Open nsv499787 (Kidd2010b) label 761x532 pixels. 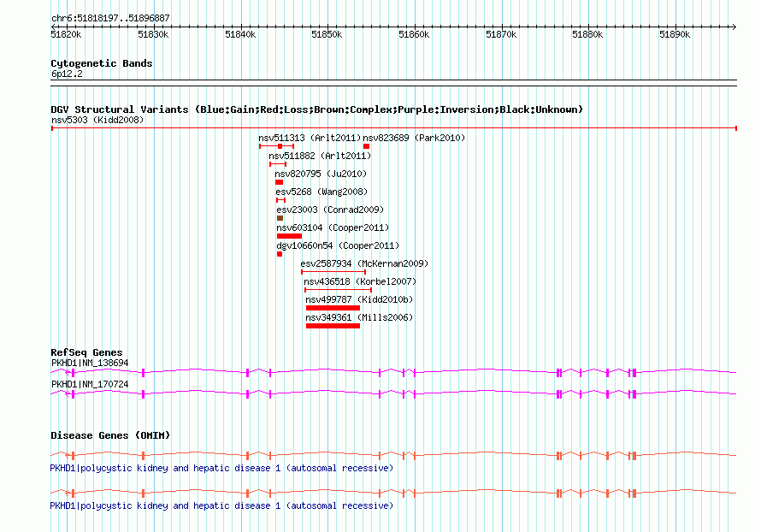(x=359, y=299)
